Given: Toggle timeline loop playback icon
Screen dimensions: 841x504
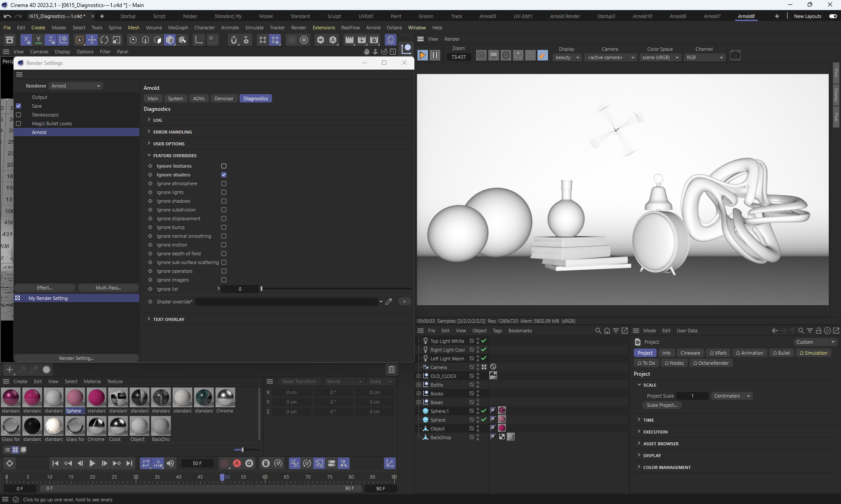Looking at the screenshot, I should click(146, 463).
